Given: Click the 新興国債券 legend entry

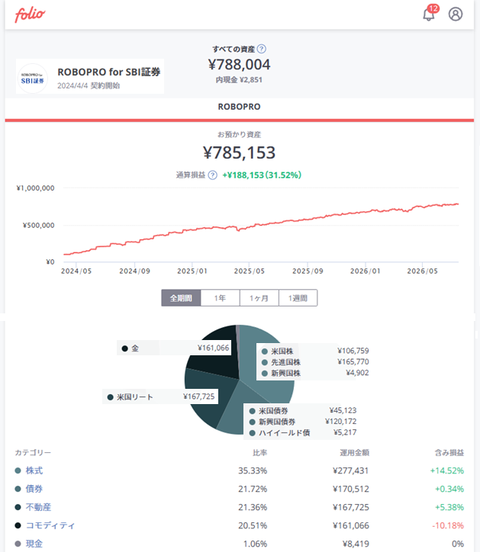Looking at the screenshot, I should (x=277, y=421).
